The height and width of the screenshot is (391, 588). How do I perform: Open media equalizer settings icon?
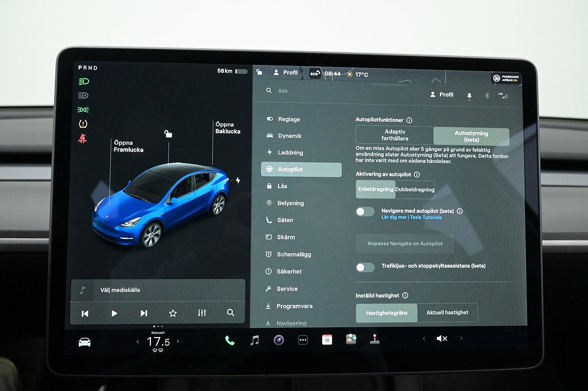click(x=202, y=313)
